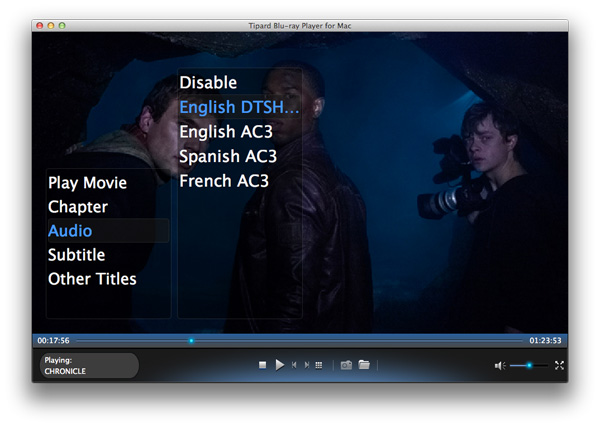Mute audio with the speaker icon
Screen dimensions: 600x427
click(500, 366)
